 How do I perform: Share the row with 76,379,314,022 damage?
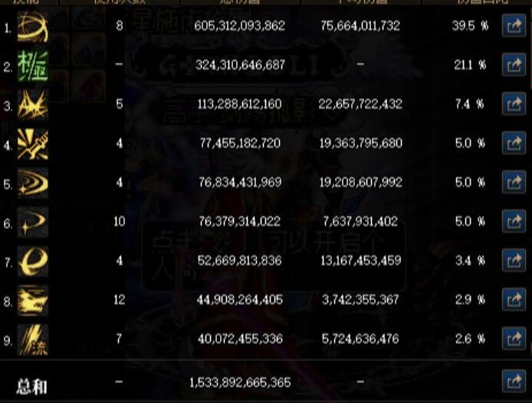coord(512,221)
